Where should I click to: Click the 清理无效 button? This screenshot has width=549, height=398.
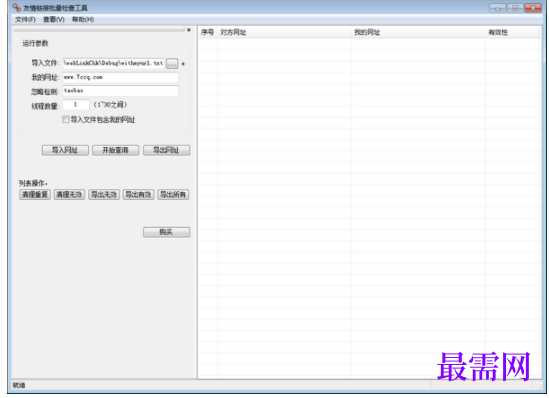click(x=69, y=195)
